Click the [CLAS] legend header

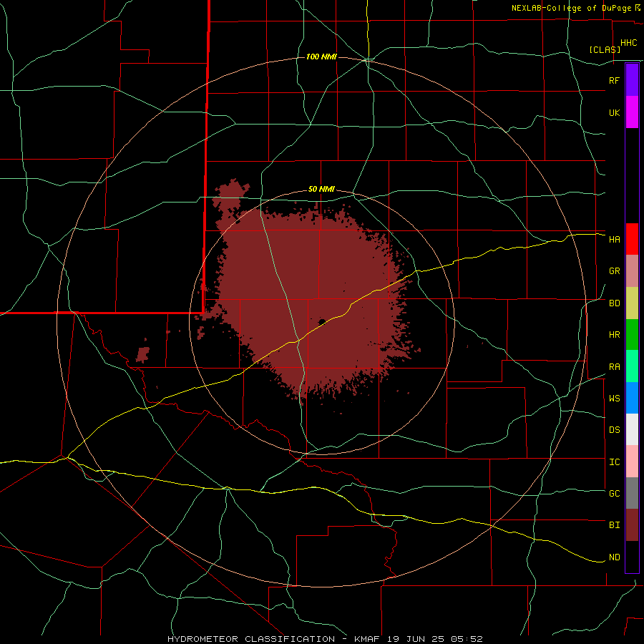[605, 49]
